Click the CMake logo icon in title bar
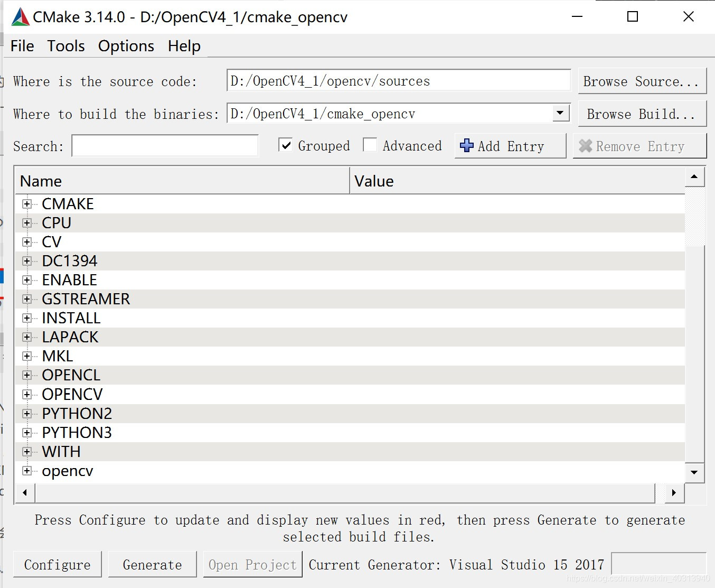The height and width of the screenshot is (588, 715). click(x=21, y=17)
